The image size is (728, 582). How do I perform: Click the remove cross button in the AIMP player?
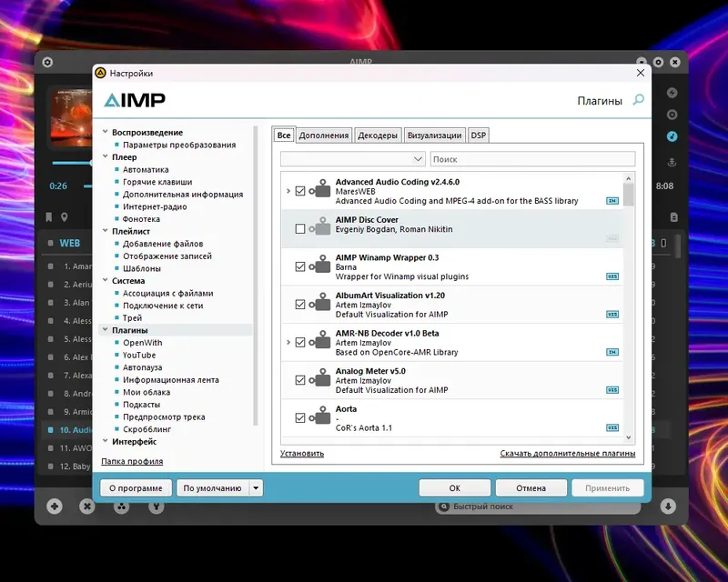(86, 507)
